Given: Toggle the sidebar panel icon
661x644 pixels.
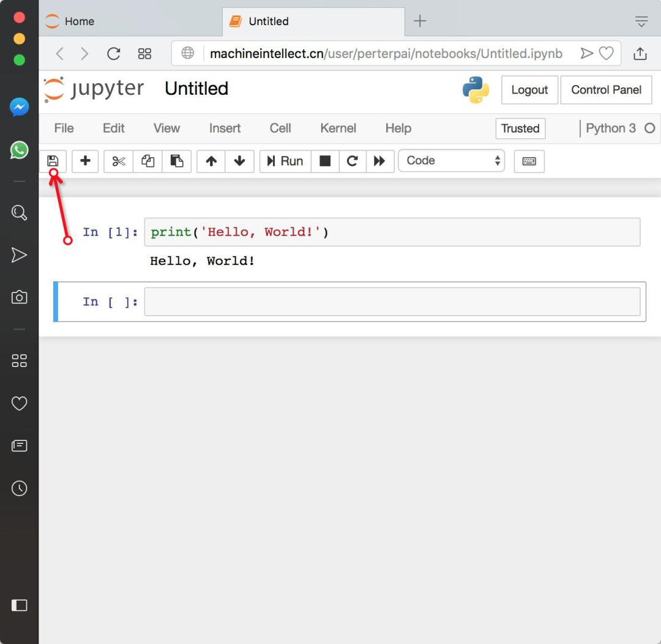Looking at the screenshot, I should pos(20,605).
